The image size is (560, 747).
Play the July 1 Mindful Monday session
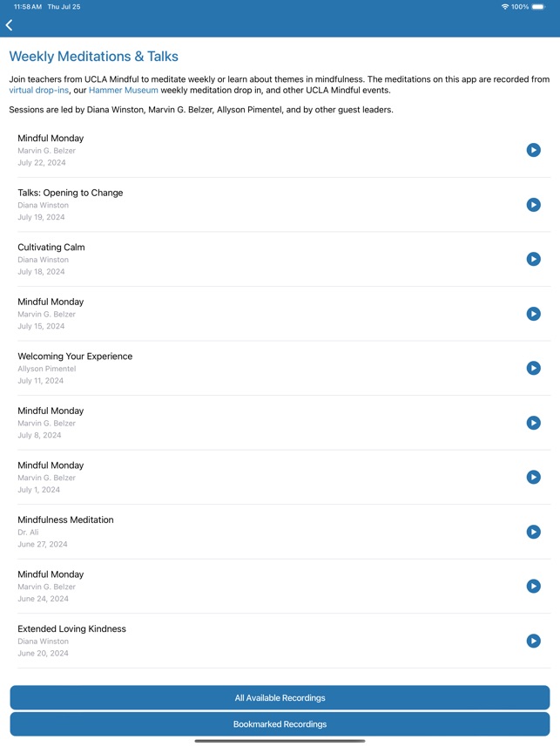pyautogui.click(x=534, y=477)
